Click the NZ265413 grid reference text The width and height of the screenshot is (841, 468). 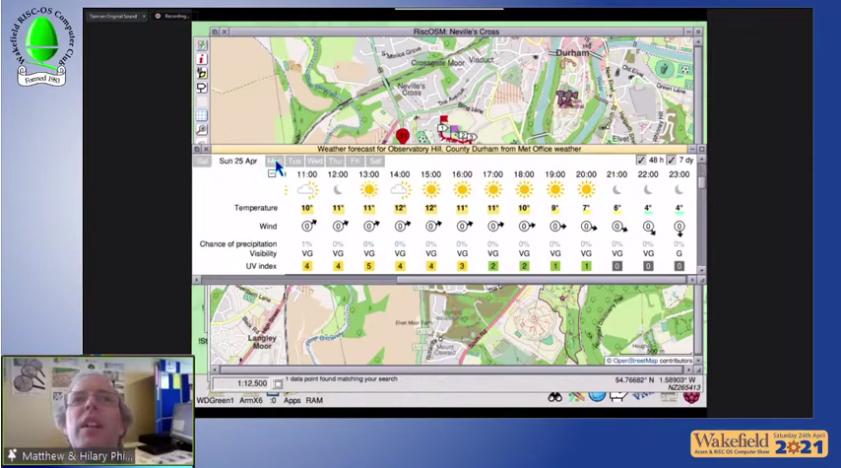click(x=684, y=388)
